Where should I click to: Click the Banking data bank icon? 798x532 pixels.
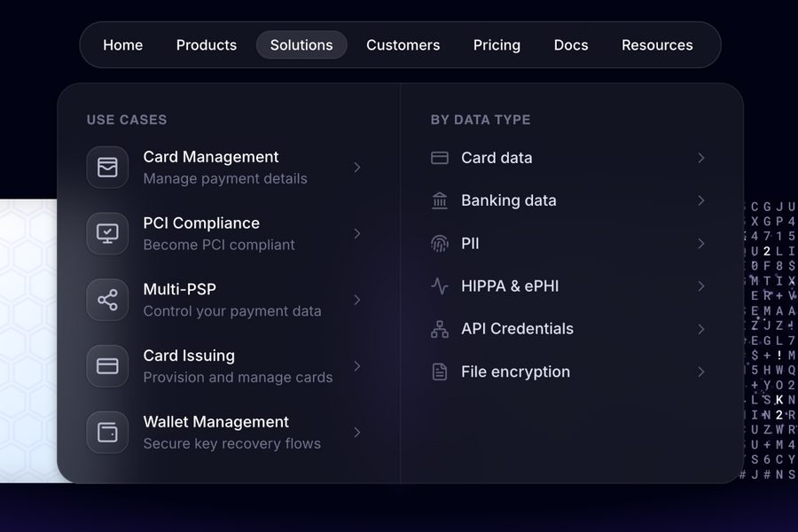[x=439, y=200]
